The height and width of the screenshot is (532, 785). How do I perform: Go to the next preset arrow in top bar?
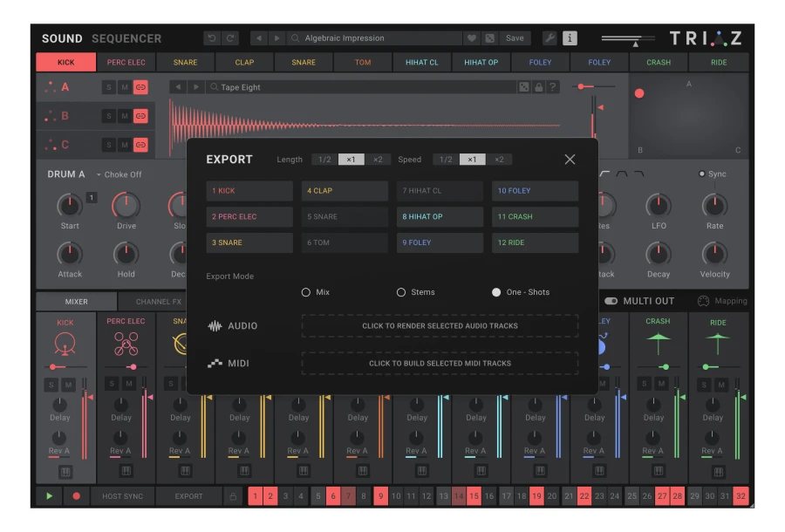point(276,38)
